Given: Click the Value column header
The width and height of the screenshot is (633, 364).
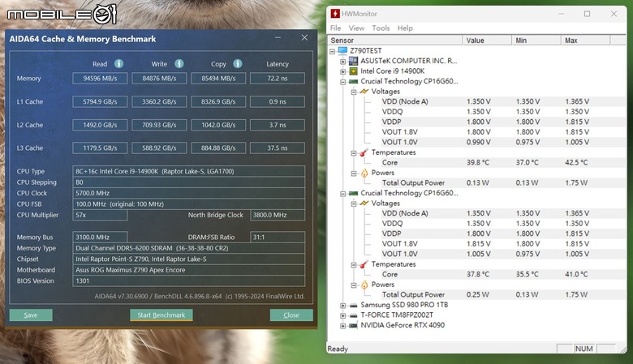Looking at the screenshot, I should (x=487, y=41).
